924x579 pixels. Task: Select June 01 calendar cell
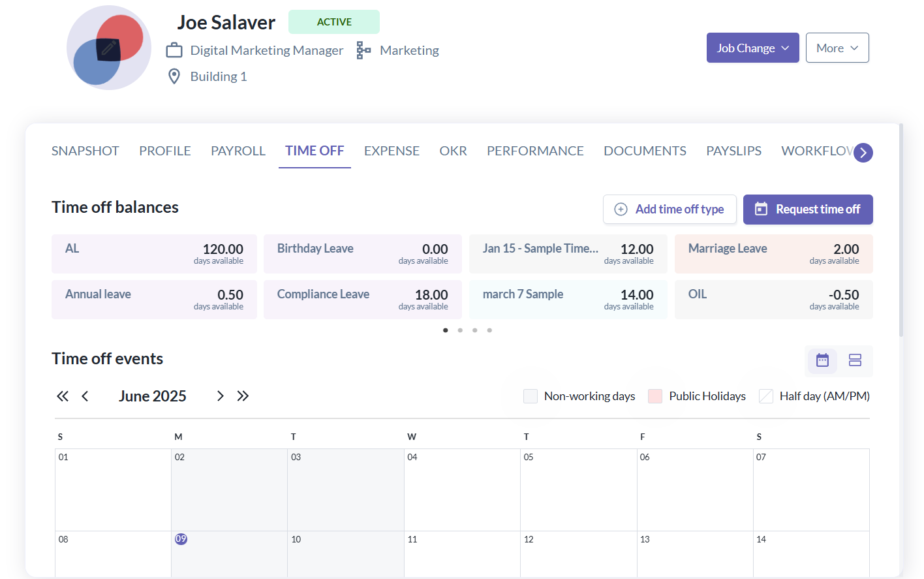[114, 490]
